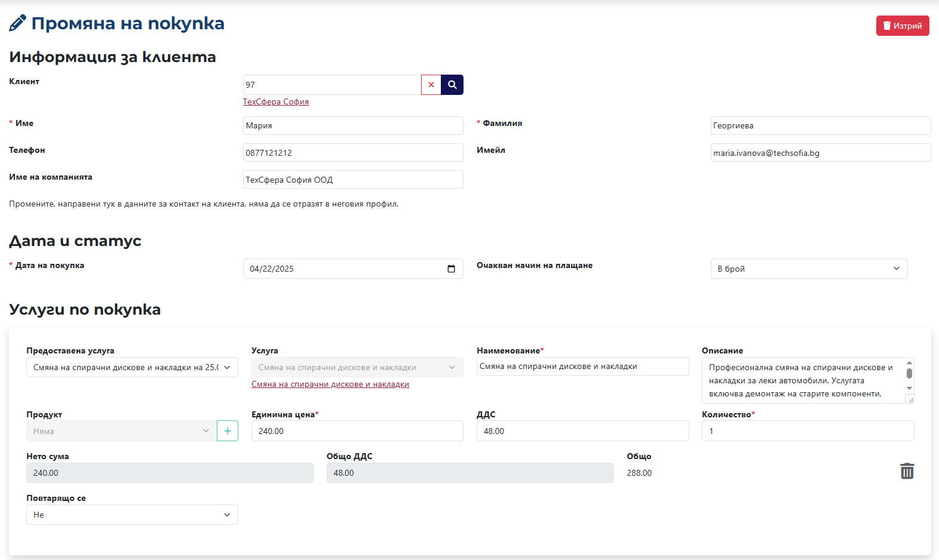
Task: Click the Дата на покупка date field
Action: (x=353, y=269)
